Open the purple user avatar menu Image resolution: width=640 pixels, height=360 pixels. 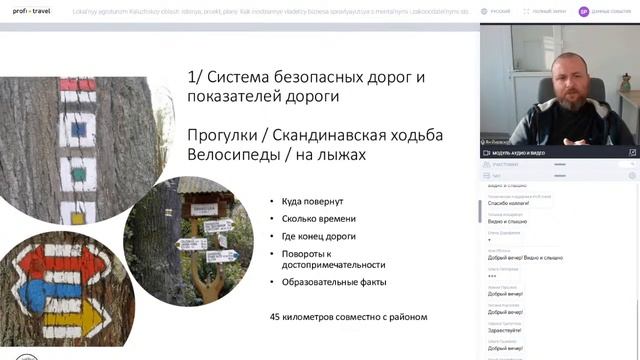point(584,12)
